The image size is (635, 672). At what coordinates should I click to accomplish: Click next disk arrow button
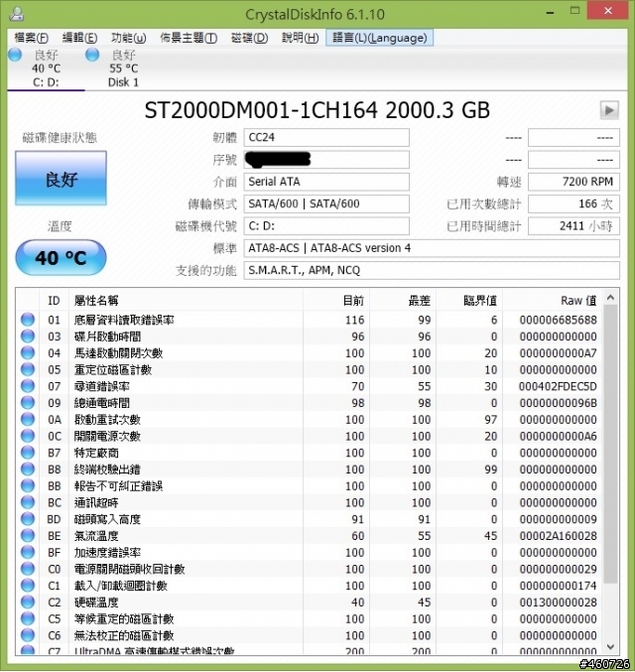pyautogui.click(x=609, y=110)
